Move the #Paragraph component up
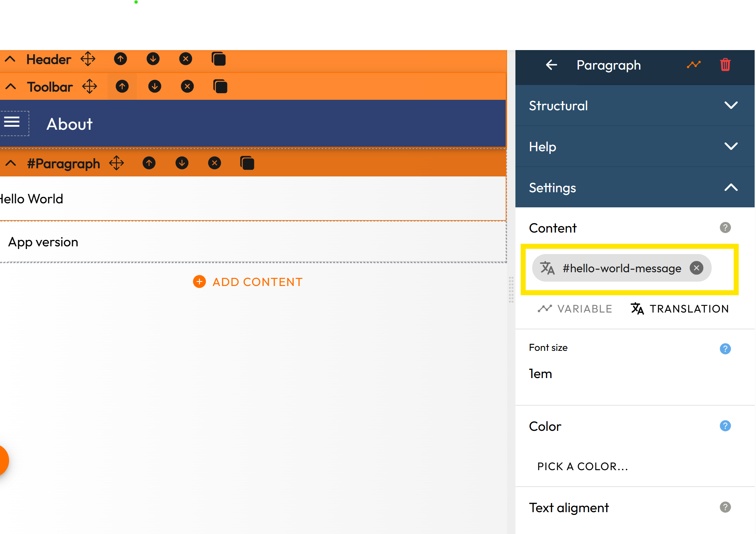 [149, 163]
